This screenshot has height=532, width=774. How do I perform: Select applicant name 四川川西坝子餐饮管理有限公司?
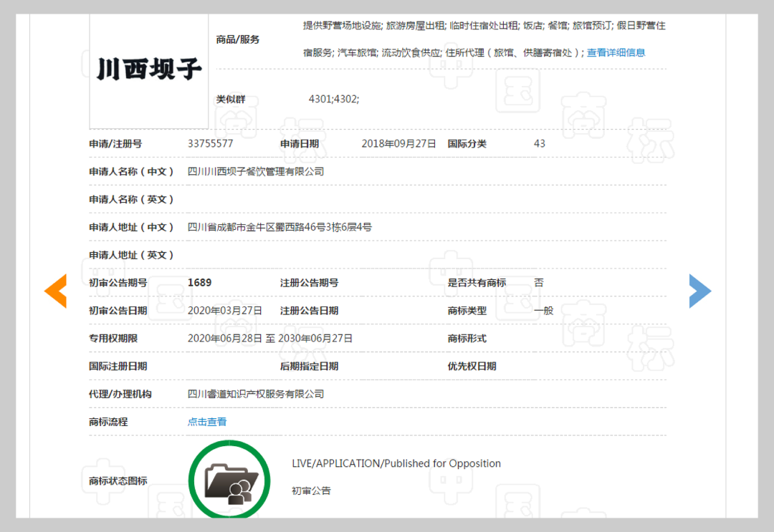256,172
